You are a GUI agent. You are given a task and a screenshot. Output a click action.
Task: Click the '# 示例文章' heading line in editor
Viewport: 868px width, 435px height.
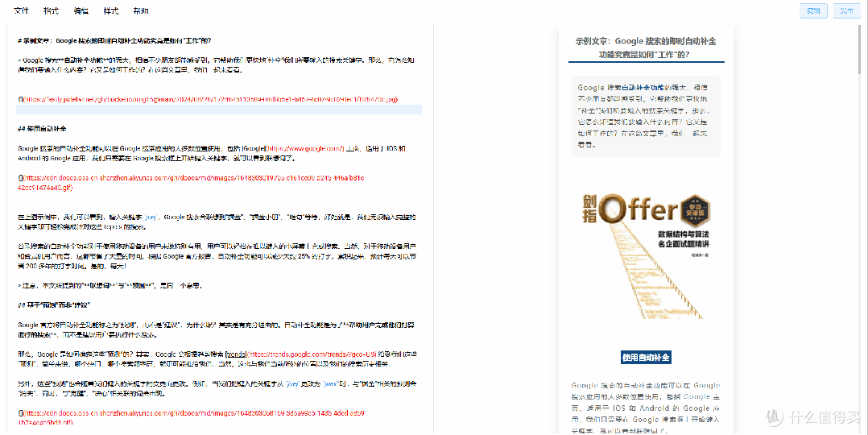click(x=114, y=40)
